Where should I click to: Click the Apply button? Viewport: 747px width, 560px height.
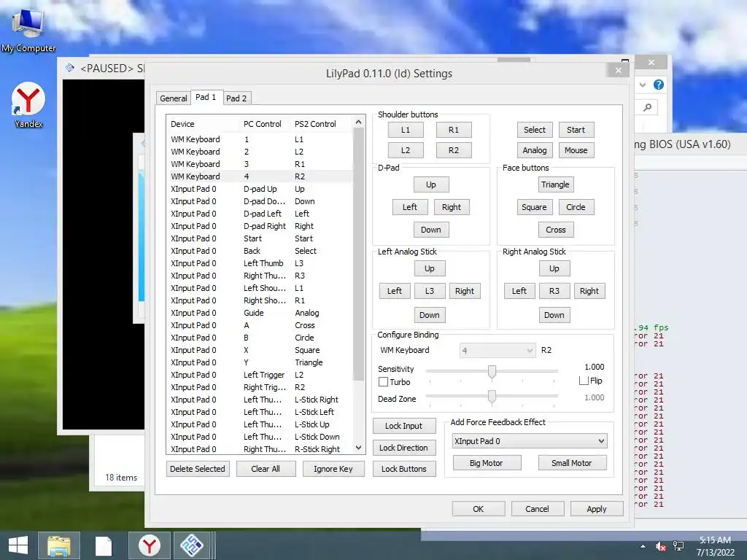597,509
